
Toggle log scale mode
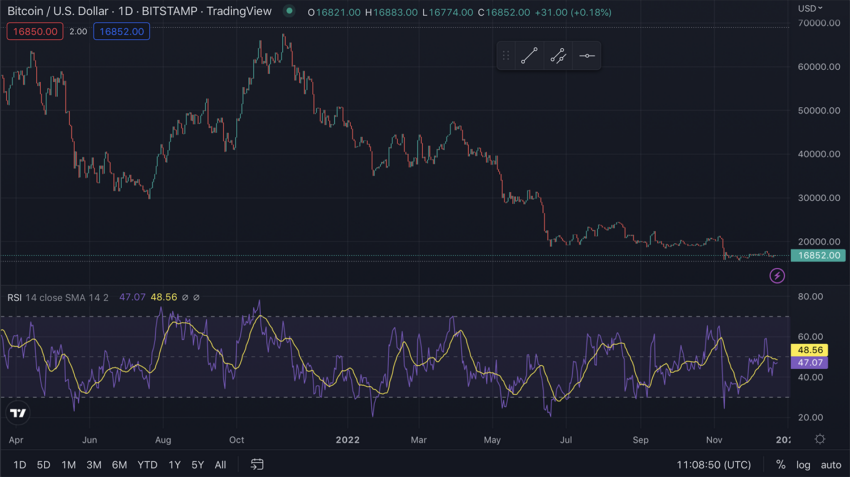coord(803,465)
